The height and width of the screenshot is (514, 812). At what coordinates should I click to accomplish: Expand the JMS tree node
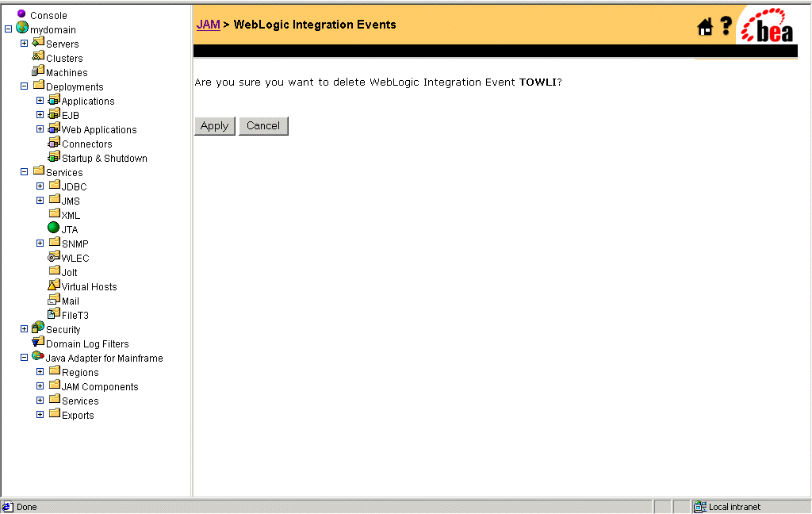coord(40,200)
